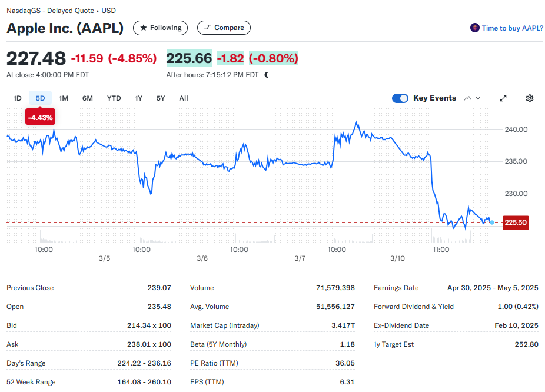Click Avg. Volume value 51,556,127

click(x=335, y=307)
